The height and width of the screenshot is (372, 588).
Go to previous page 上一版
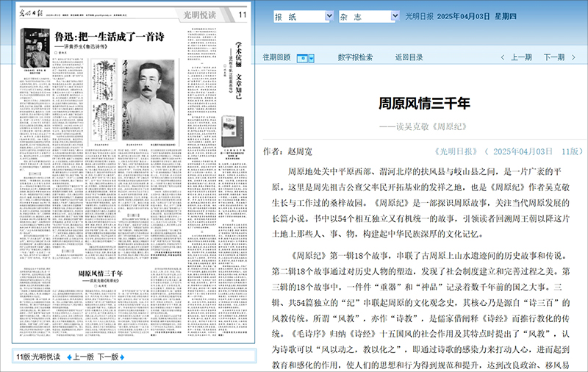(83, 357)
